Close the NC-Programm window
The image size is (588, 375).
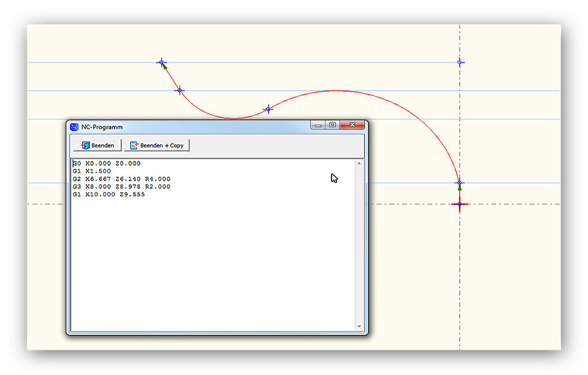click(x=353, y=125)
